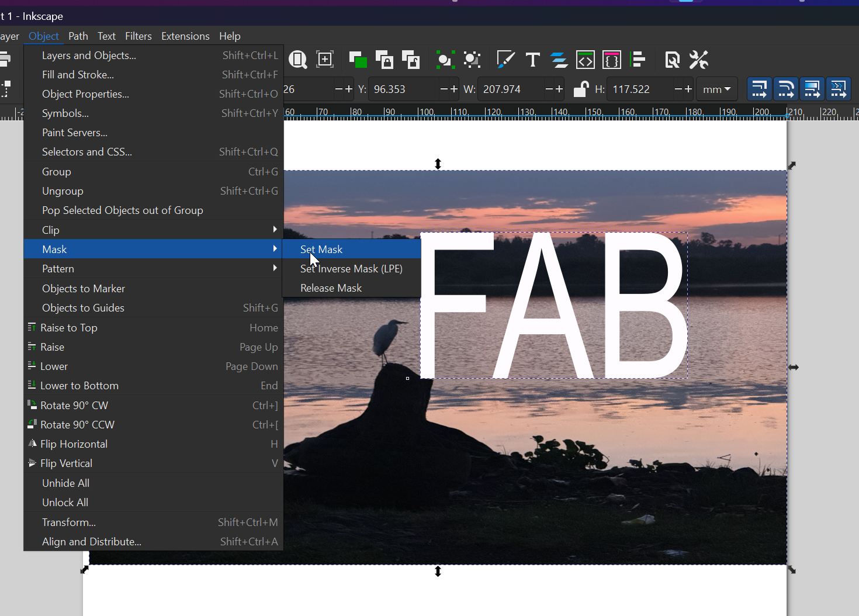The image size is (859, 616).
Task: Ungroup objects using the toolbar ungroup icon
Action: tap(472, 60)
